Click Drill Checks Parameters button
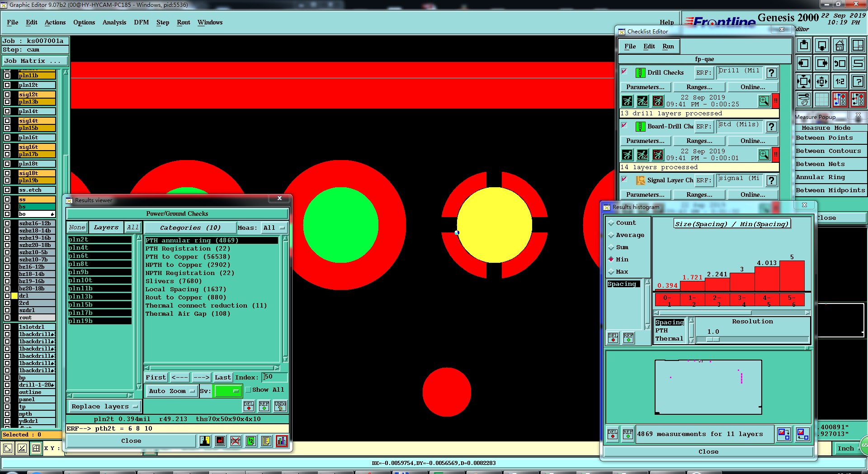868x474 pixels. point(645,87)
